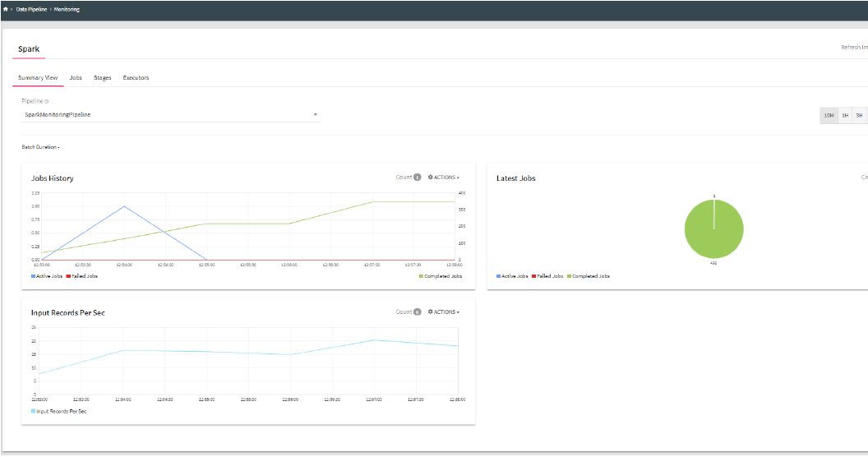The height and width of the screenshot is (457, 868).
Task: Click the green Latest Jobs pie chart
Action: [x=714, y=229]
